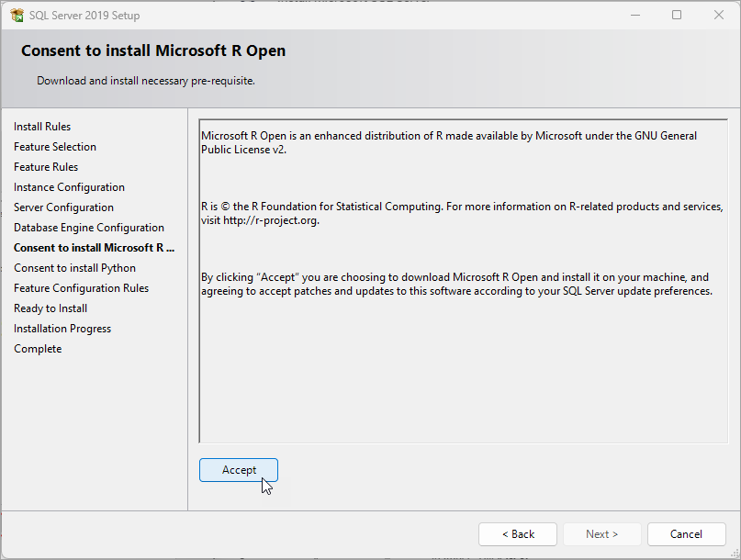Select Install Rules step

(x=42, y=127)
